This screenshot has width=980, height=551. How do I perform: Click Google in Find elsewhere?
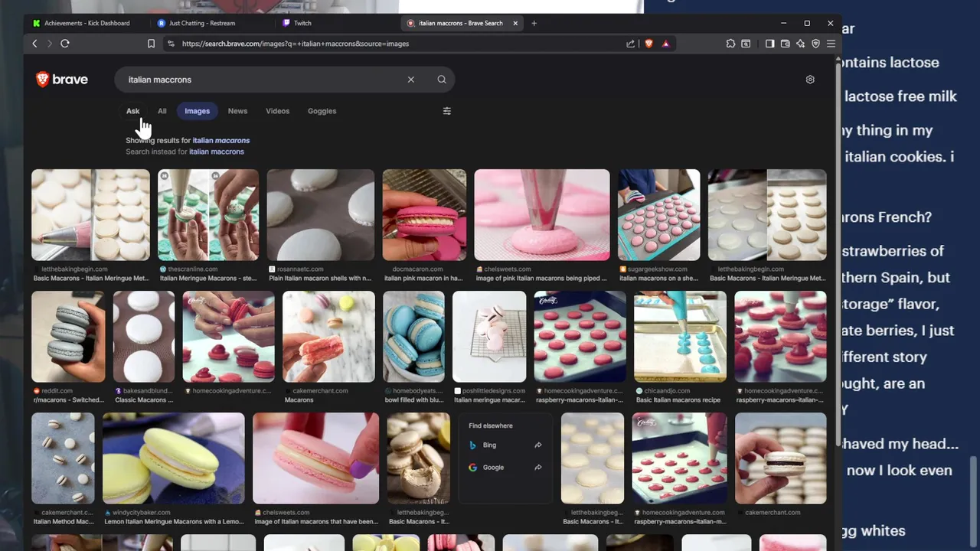[x=493, y=468]
